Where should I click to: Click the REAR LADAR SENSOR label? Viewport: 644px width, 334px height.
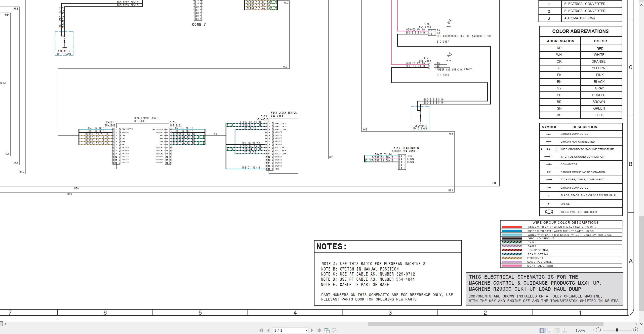click(x=284, y=113)
